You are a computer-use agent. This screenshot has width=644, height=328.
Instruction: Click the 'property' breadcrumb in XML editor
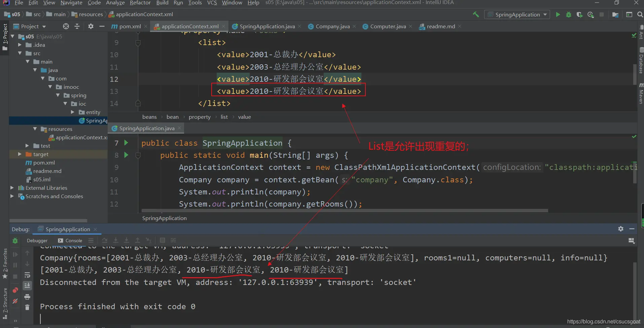pyautogui.click(x=200, y=117)
